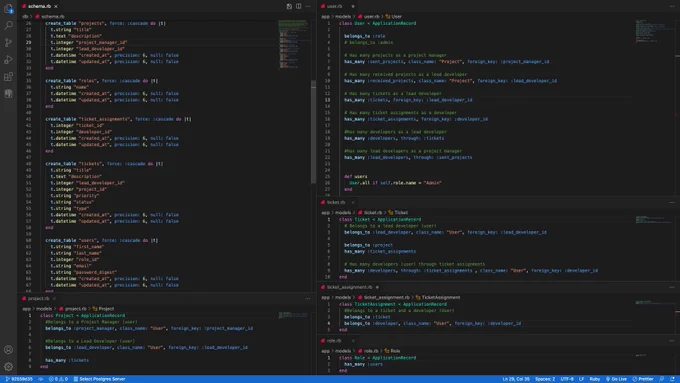Viewport: 680px width, 383px height.
Task: Click 'Ticket' symbol breadcrumb in ticket.rb editor
Action: tap(401, 213)
